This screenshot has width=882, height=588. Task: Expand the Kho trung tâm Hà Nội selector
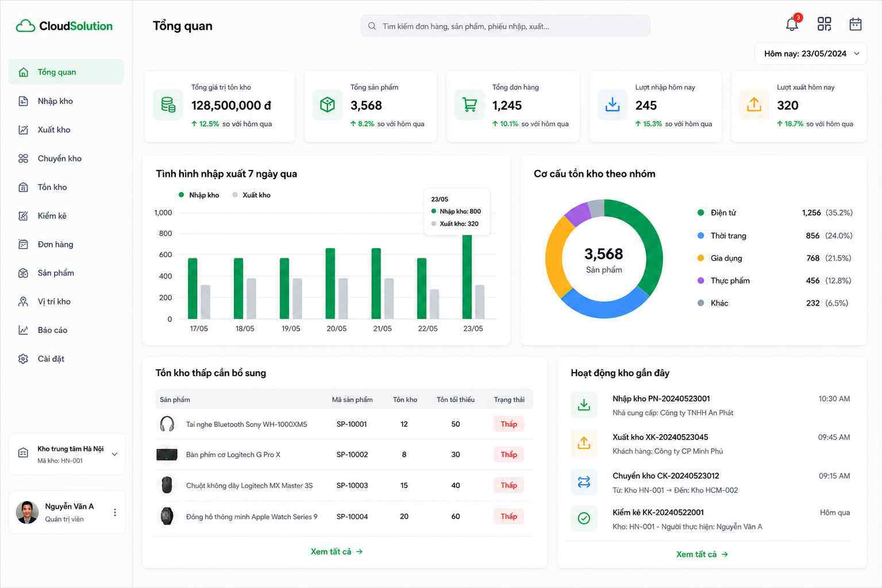[x=67, y=454]
